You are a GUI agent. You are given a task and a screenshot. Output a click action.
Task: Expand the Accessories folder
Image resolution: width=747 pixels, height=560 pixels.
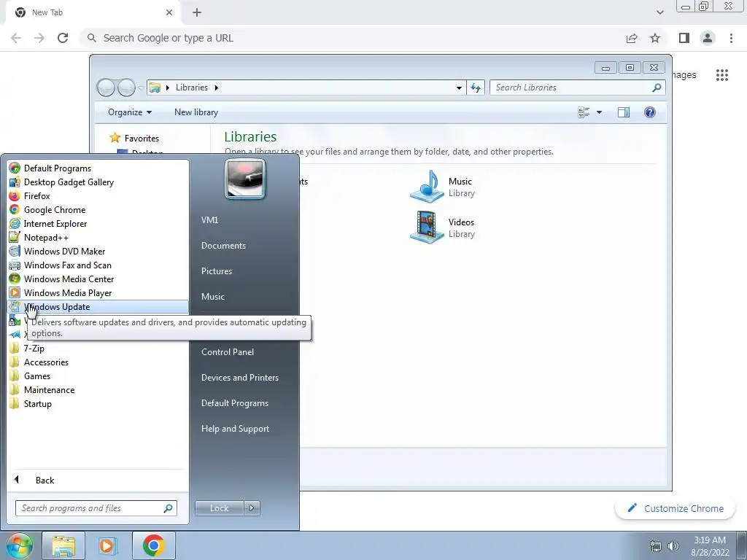pos(46,362)
